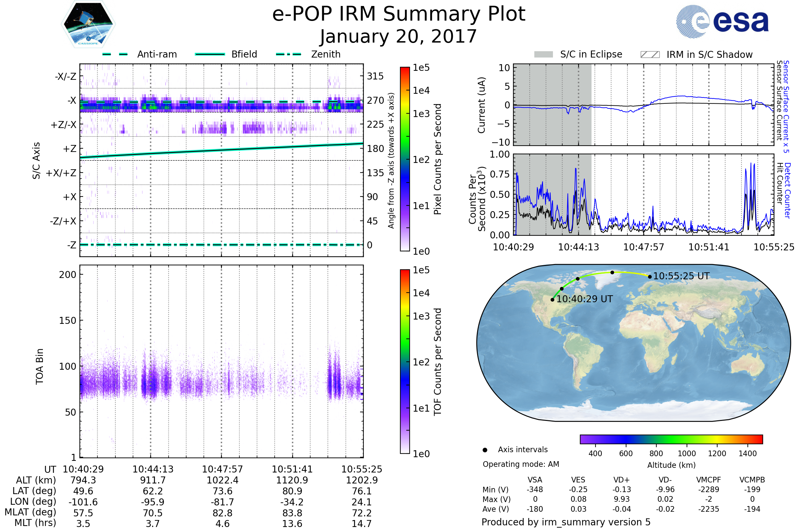Click the CASSIOPE mission hexagon logo
Screen dimensions: 798x532
88,24
